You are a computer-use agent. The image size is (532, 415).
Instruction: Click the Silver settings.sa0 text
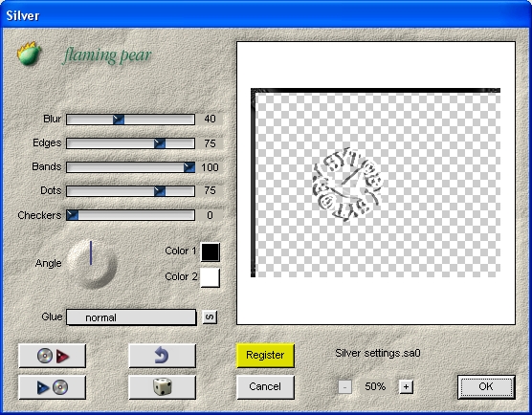pyautogui.click(x=378, y=353)
